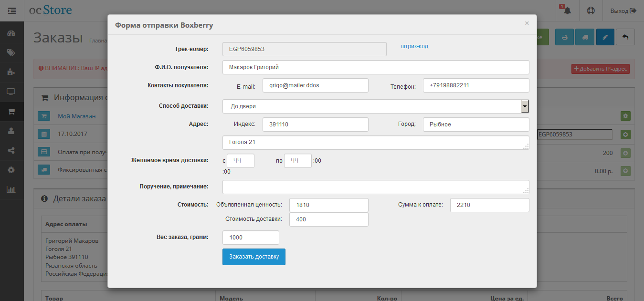Click the Форма отправки Boxberry title
The image size is (644, 301).
[164, 25]
